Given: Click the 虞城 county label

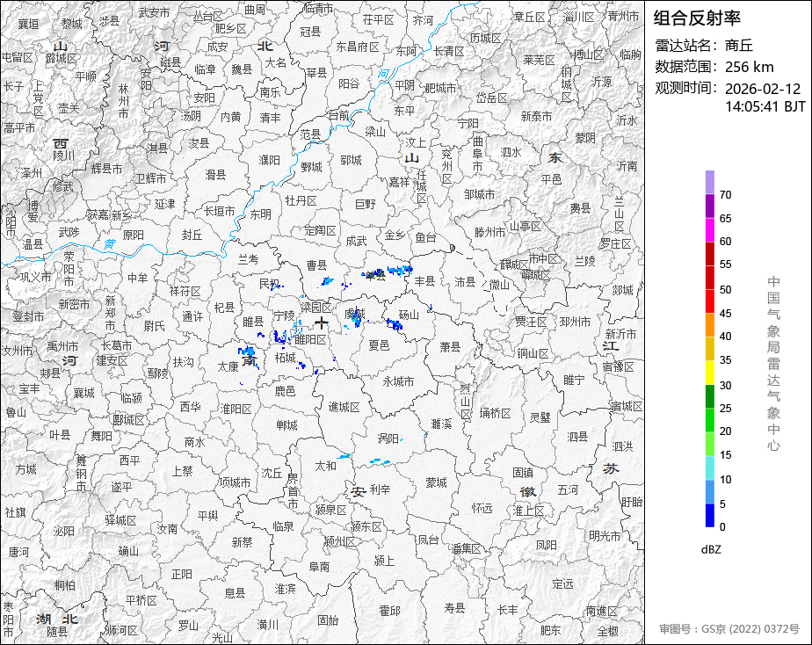Looking at the screenshot, I should click(355, 315).
